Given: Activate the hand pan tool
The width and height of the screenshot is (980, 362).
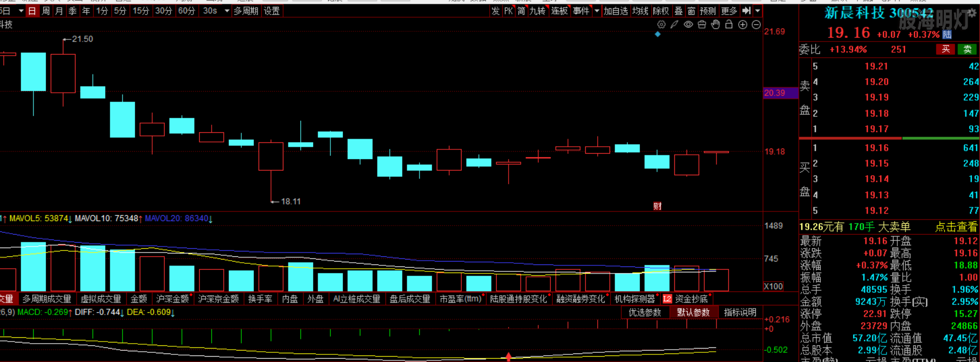Looking at the screenshot, I should coord(715,25).
